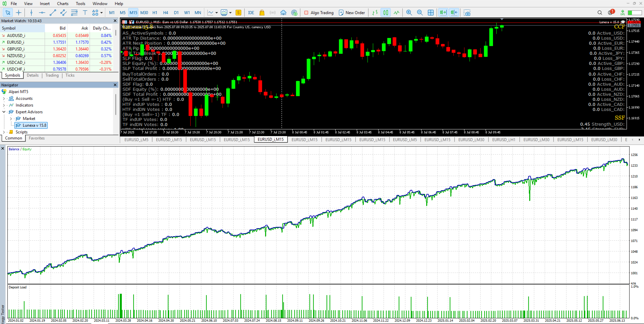Select EURUSD_i row in Market Watch
The height and width of the screenshot is (324, 644).
57,42
